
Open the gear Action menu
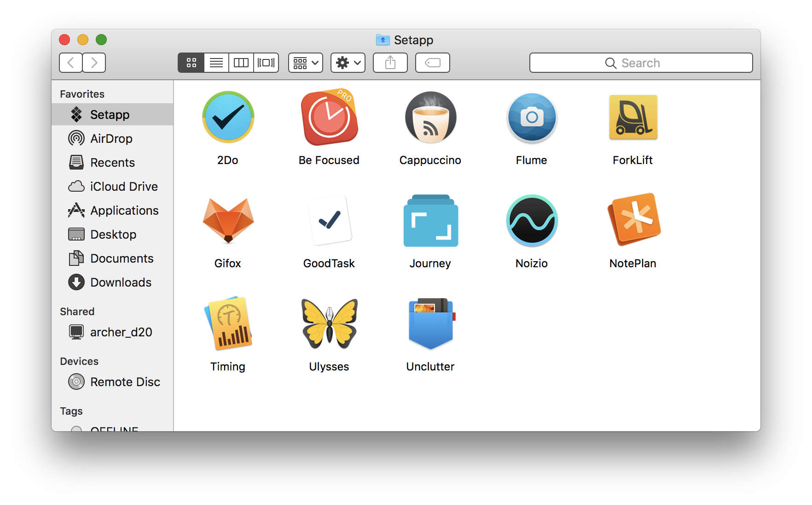tap(348, 63)
